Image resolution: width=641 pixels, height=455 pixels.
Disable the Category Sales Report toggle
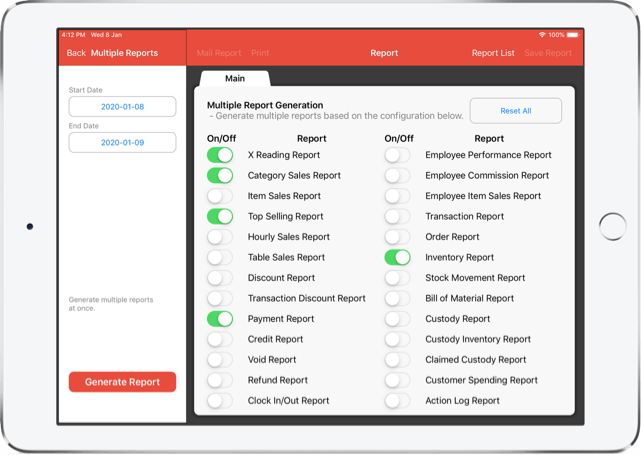coord(220,175)
